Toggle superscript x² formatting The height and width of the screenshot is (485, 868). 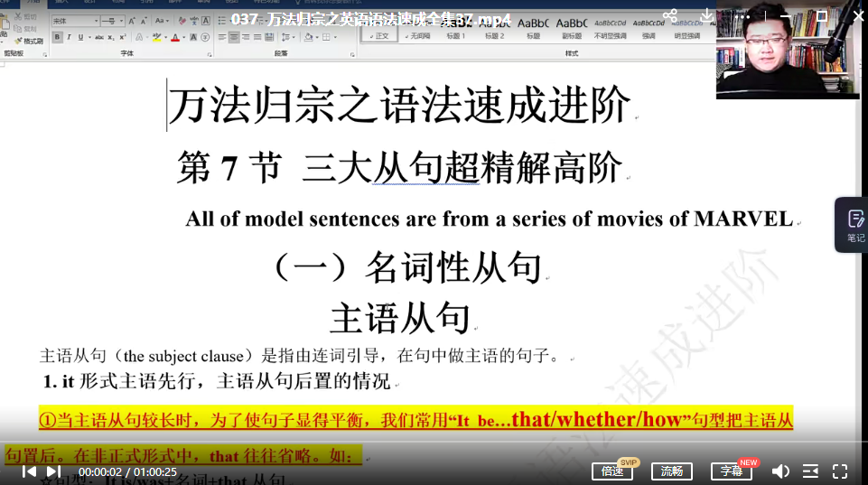(122, 37)
